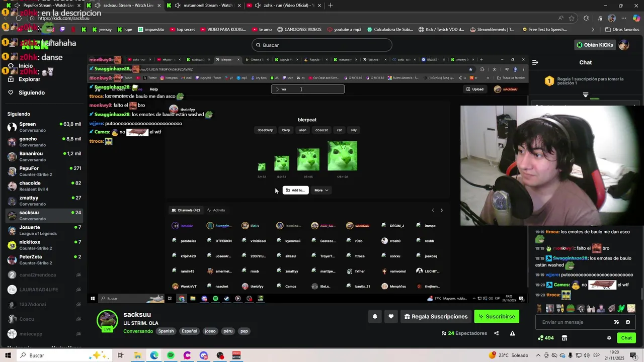Go to next page of Channels list
644x362 pixels.
click(x=442, y=210)
